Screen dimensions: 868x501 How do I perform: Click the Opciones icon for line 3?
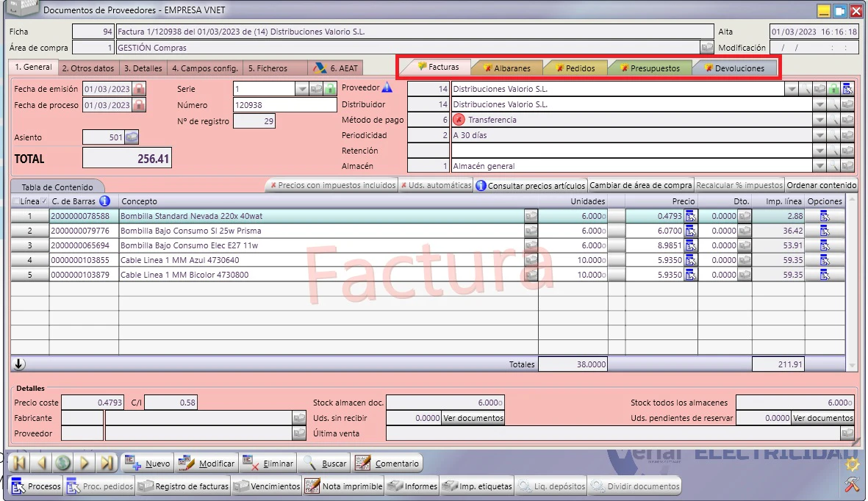click(x=825, y=245)
